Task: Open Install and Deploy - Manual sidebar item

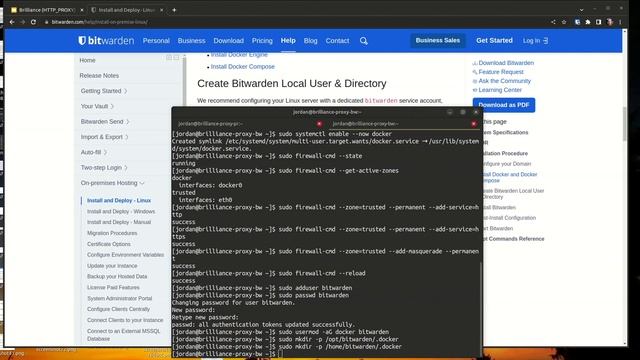Action: pos(119,222)
